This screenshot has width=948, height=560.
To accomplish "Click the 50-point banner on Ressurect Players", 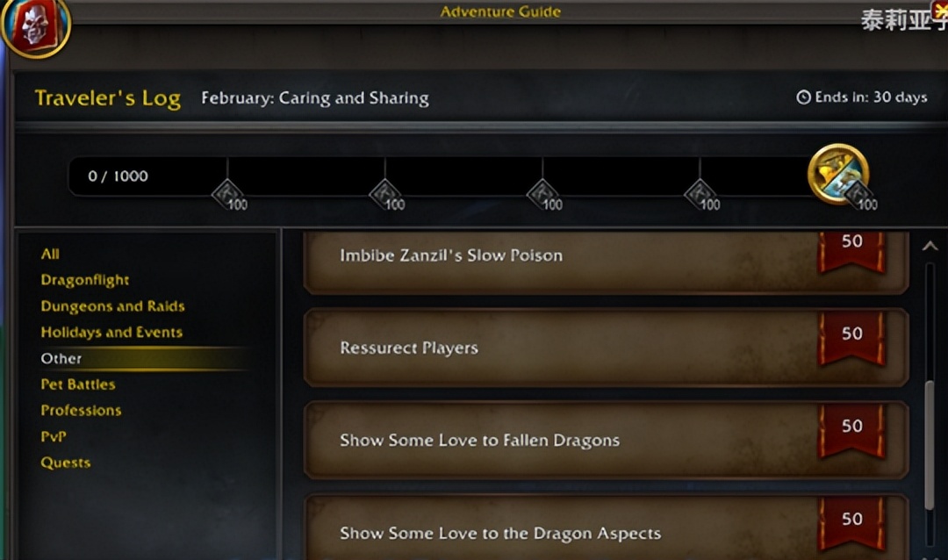I will point(851,339).
